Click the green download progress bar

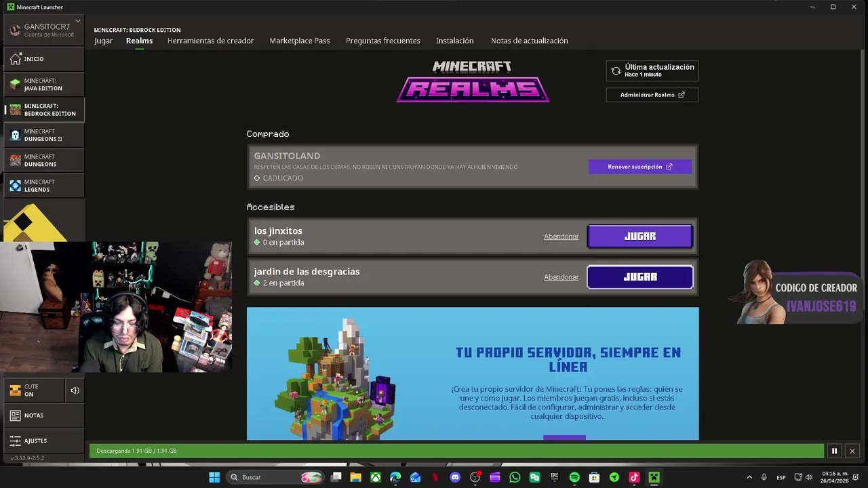click(456, 451)
